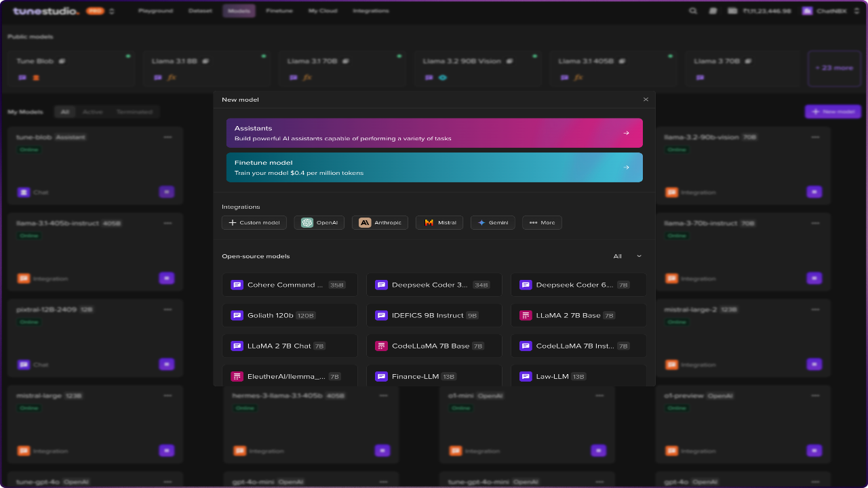The image size is (868, 488).
Task: Go to the My Cloud tab
Action: coord(323,11)
